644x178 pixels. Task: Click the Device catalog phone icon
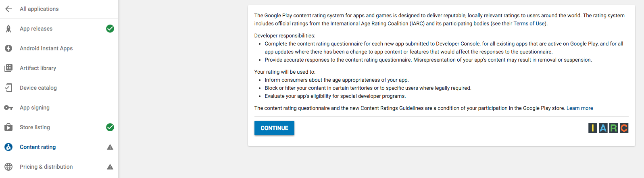(x=8, y=88)
